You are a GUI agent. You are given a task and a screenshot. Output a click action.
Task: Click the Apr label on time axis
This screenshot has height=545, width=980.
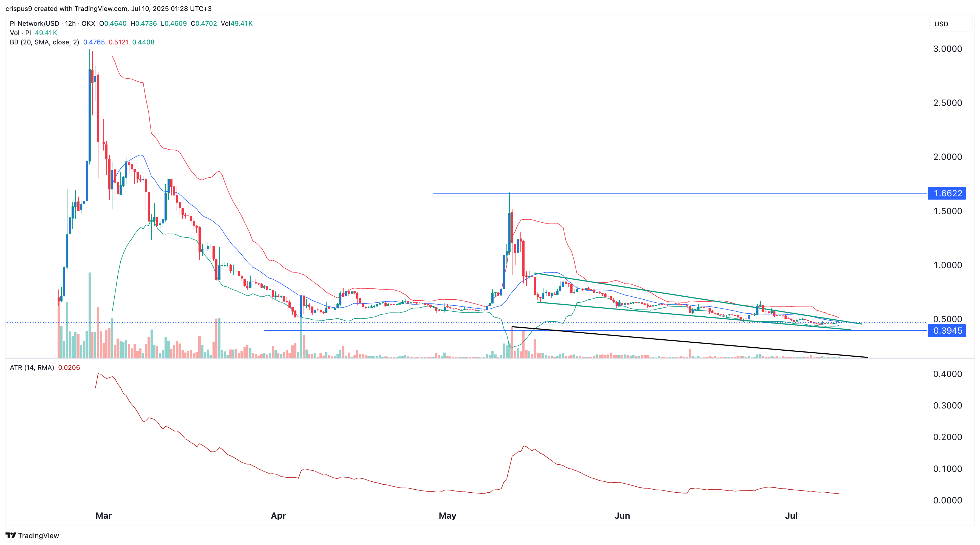(x=278, y=516)
